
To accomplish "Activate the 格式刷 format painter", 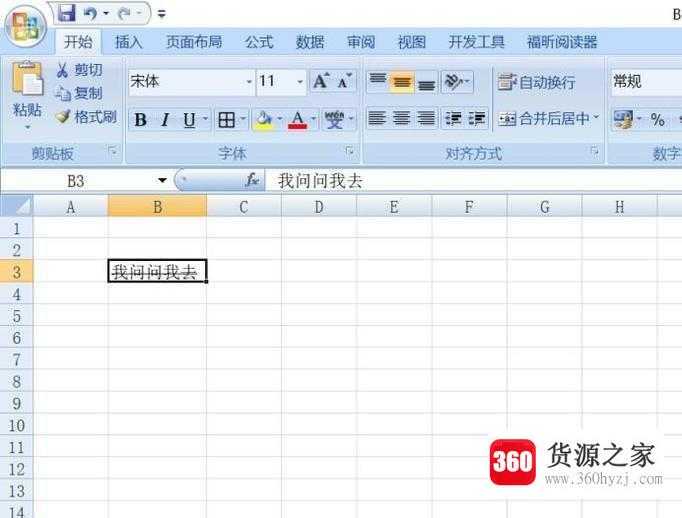I will (x=87, y=117).
